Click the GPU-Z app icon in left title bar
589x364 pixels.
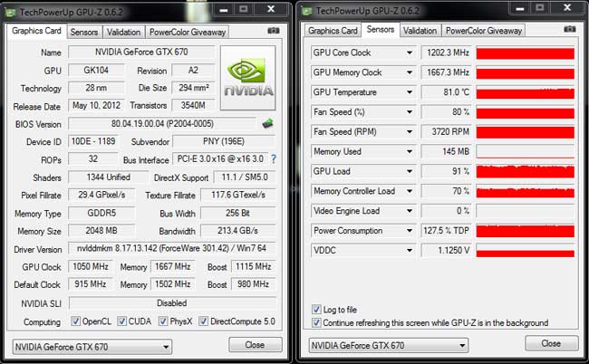(x=10, y=13)
